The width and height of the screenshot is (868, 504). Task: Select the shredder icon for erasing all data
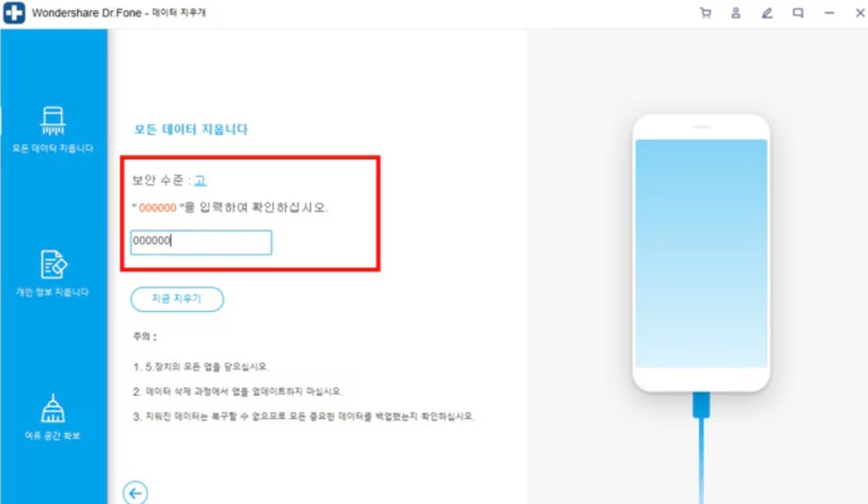click(x=53, y=120)
